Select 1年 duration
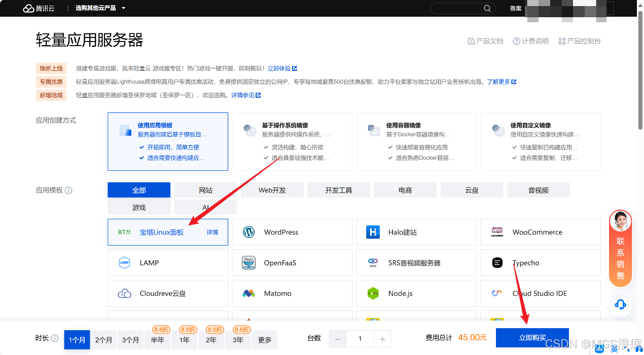644x355 pixels. coord(184,339)
